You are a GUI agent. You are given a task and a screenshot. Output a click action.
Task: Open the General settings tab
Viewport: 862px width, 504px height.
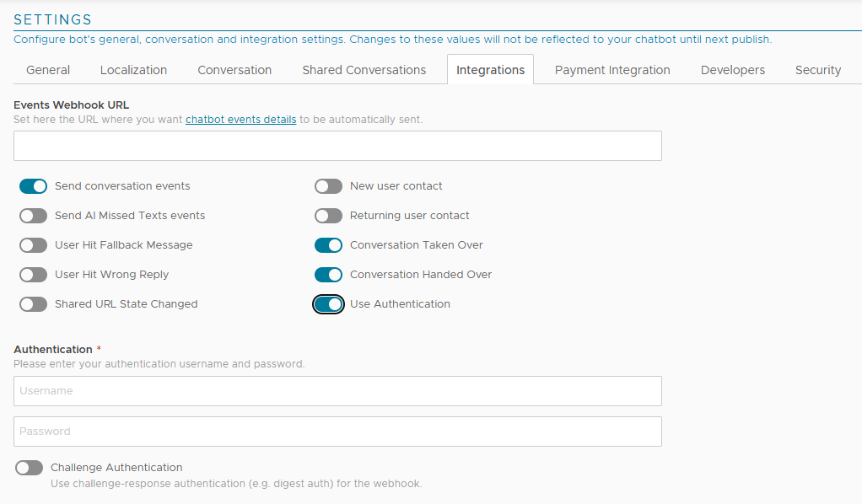[48, 70]
